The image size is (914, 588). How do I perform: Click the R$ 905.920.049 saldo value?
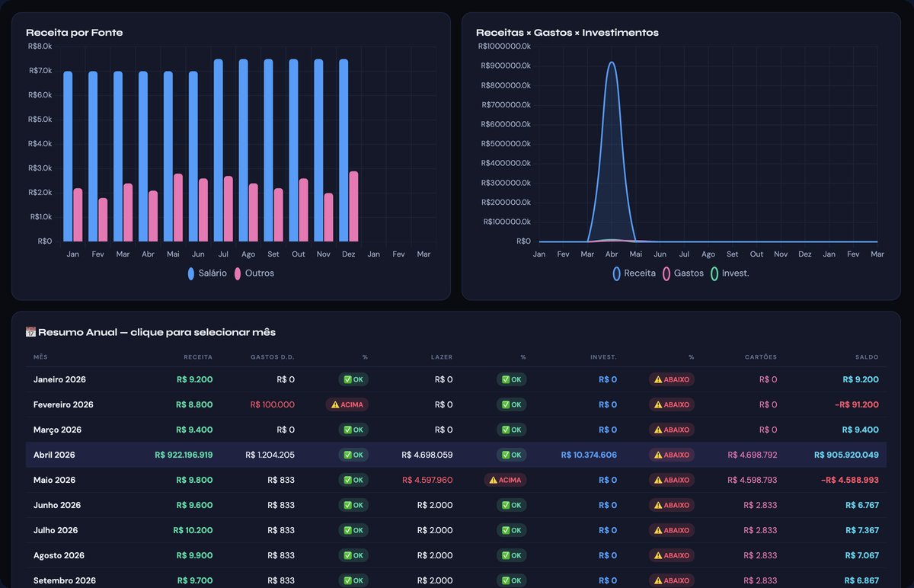coord(846,455)
